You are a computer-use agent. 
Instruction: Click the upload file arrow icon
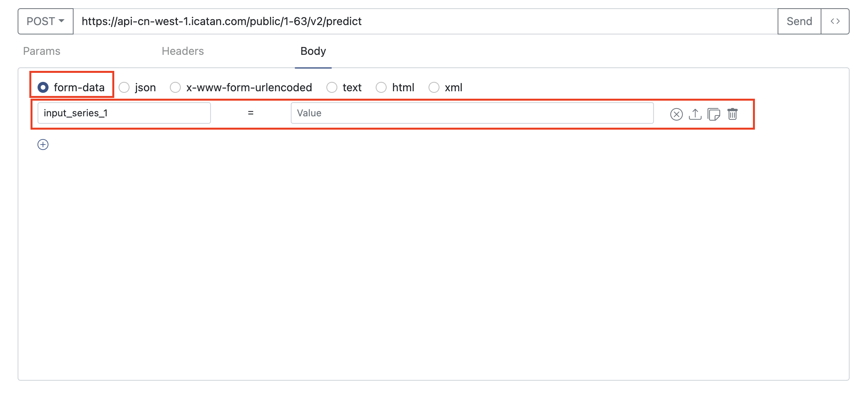click(x=695, y=114)
